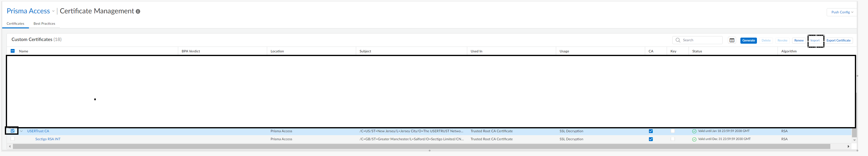The image size is (868, 156).
Task: Sort by the Used In column header
Action: (476, 51)
